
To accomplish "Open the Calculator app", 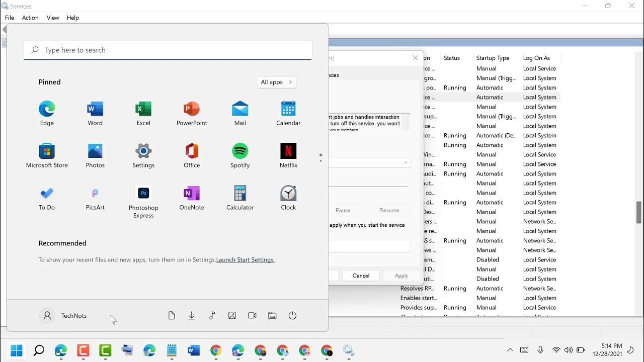I will pyautogui.click(x=240, y=198).
